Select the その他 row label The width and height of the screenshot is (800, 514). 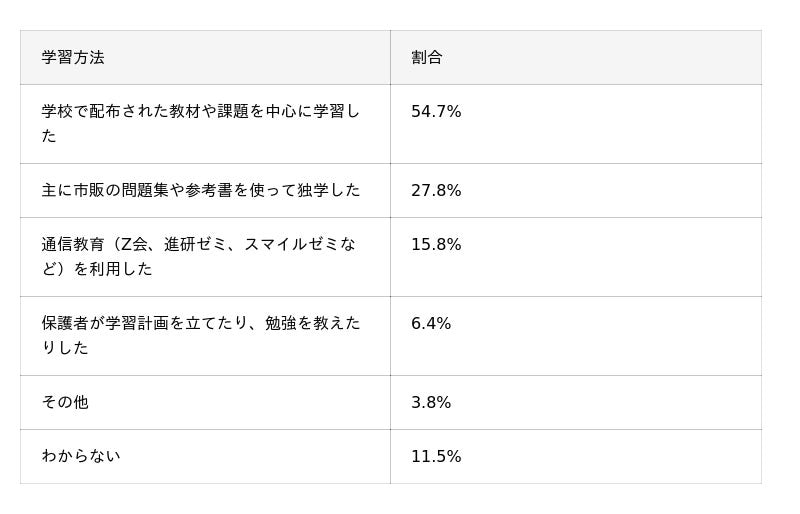click(x=65, y=402)
